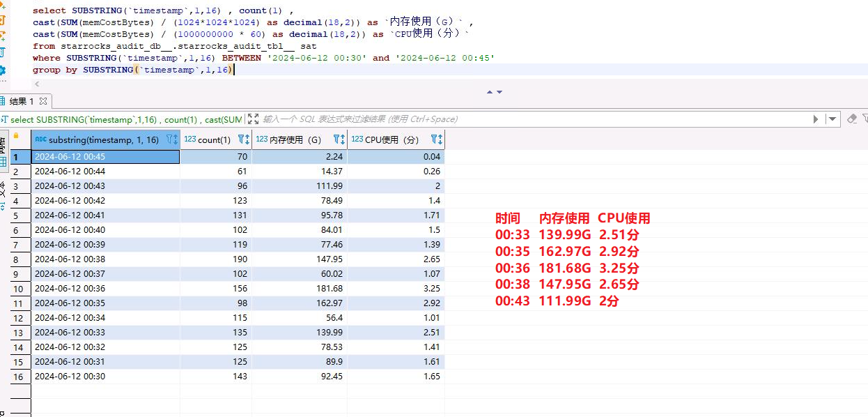
Task: Click memory usage cell 92.45
Action: 300,377
